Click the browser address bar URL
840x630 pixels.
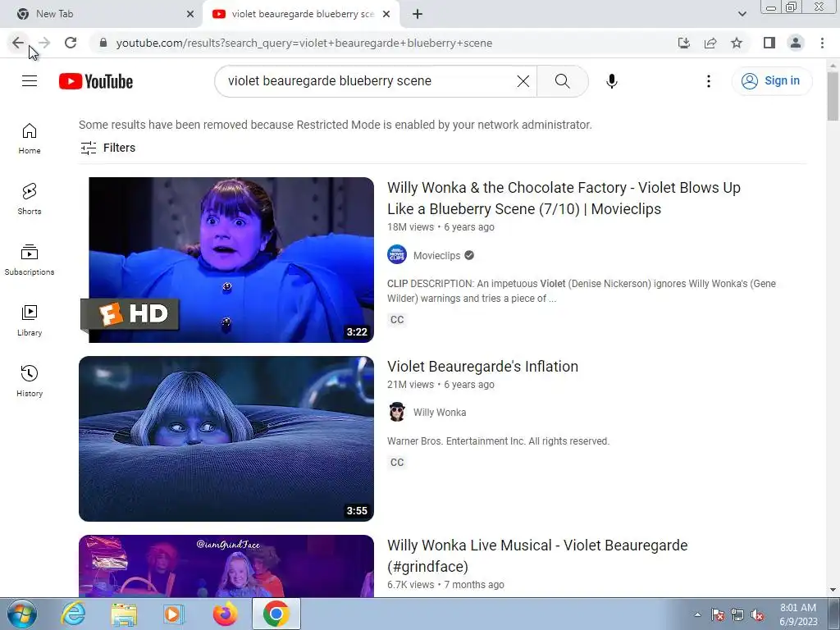(304, 43)
